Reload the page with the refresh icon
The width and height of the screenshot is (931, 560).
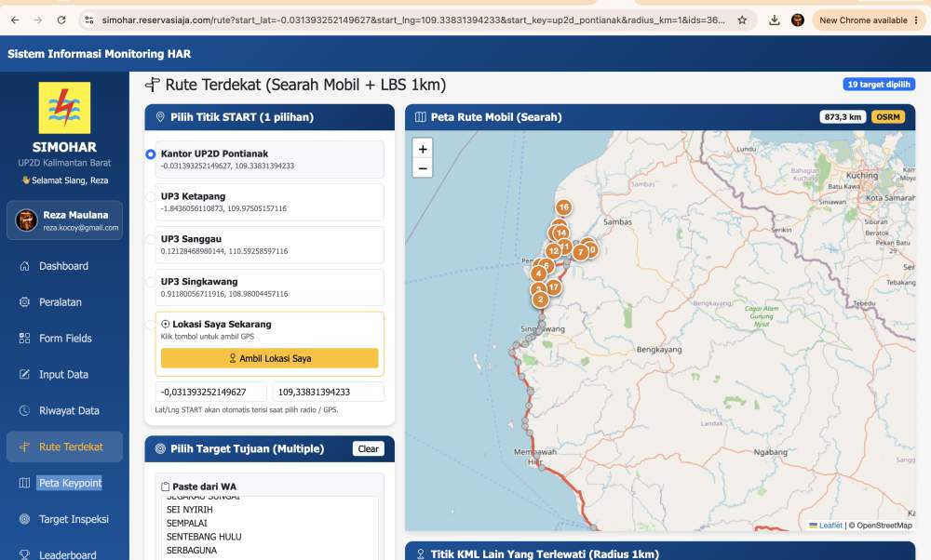point(61,20)
